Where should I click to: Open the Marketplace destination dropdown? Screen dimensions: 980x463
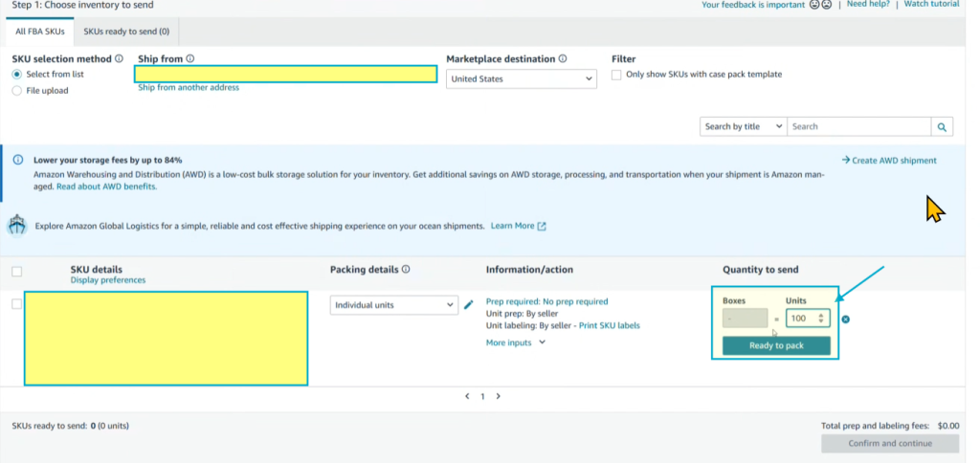tap(522, 79)
